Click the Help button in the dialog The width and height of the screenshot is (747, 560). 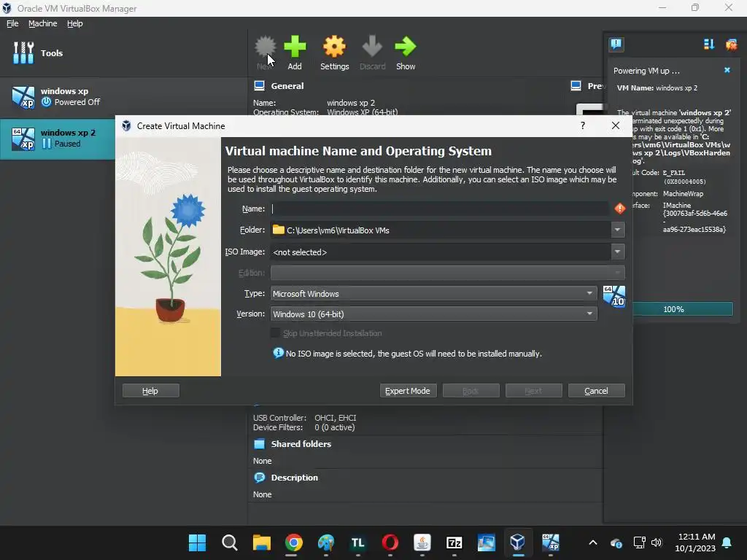point(150,391)
